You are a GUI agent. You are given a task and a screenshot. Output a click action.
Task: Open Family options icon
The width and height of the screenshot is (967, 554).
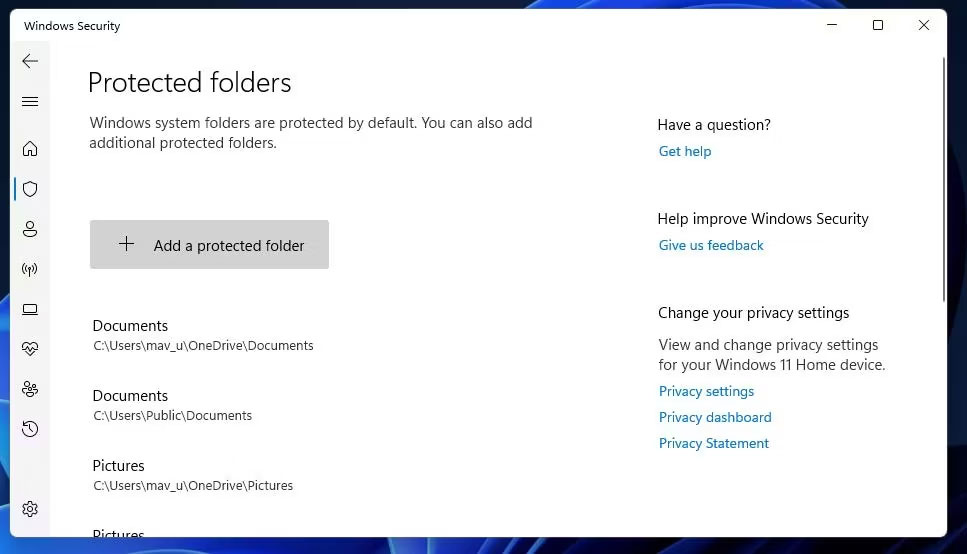pyautogui.click(x=30, y=389)
